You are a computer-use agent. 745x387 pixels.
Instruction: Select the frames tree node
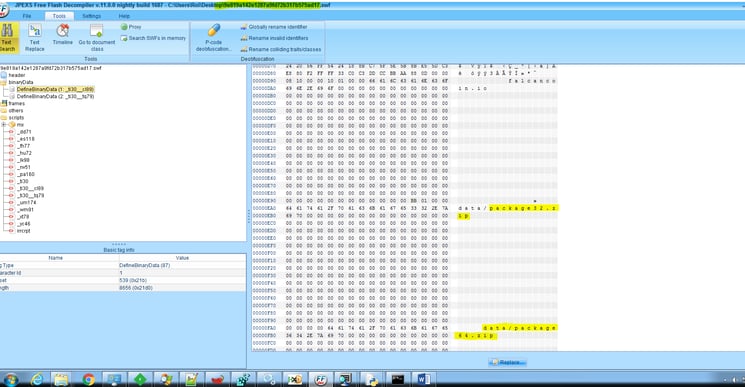pyautogui.click(x=13, y=104)
